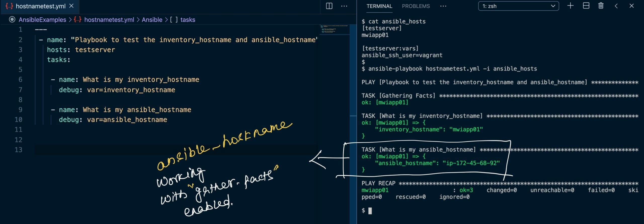The width and height of the screenshot is (644, 224).
Task: Click the YAML file icon in tab
Action: tap(9, 6)
